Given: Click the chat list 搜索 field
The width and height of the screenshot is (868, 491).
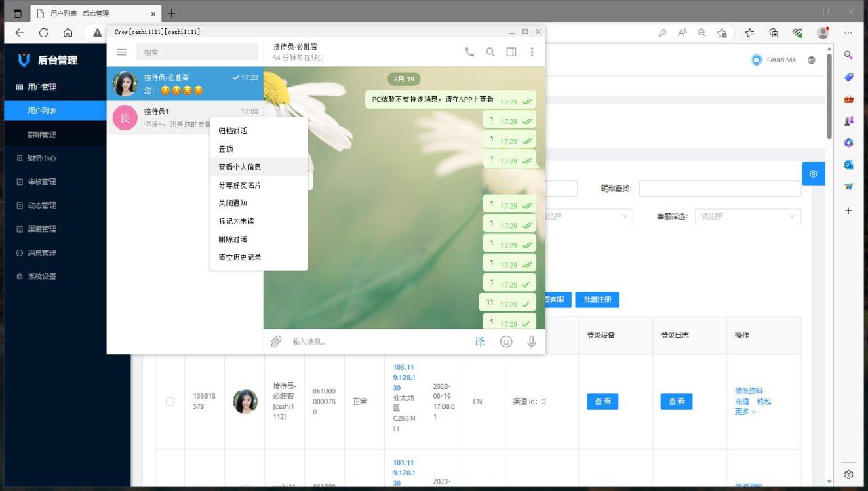Looking at the screenshot, I should tap(197, 52).
